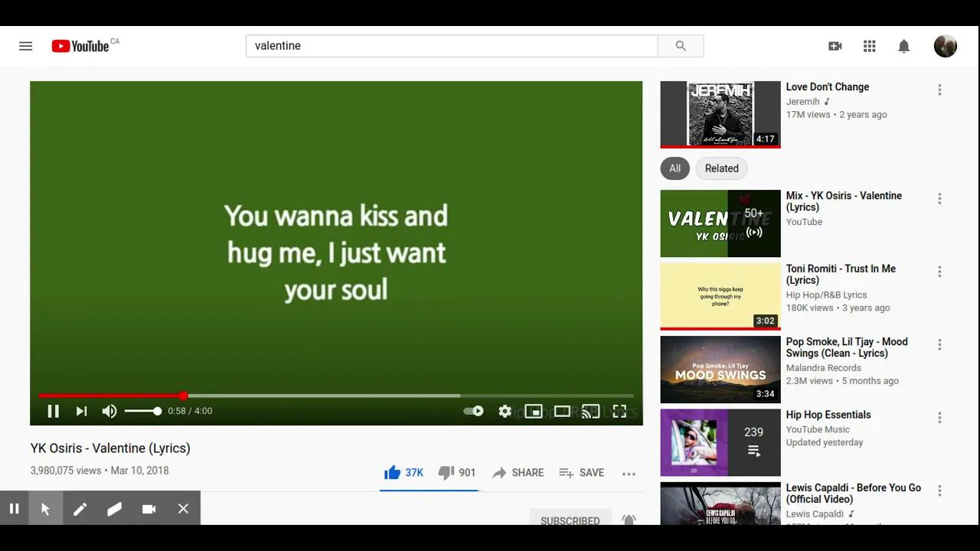Click the 3,980,075 views text
The height and width of the screenshot is (551, 980).
pos(66,471)
